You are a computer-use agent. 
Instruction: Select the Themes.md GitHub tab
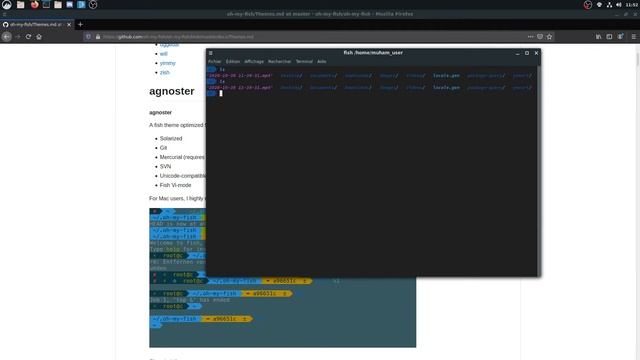coord(37,24)
